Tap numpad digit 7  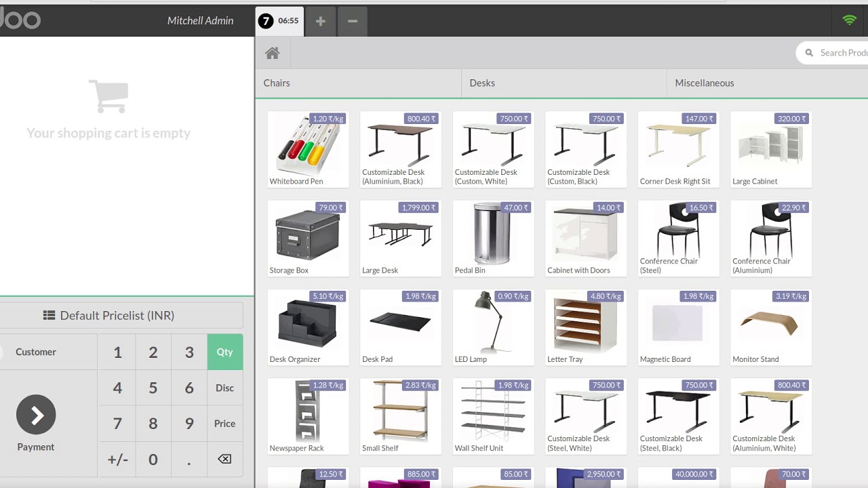pos(117,424)
